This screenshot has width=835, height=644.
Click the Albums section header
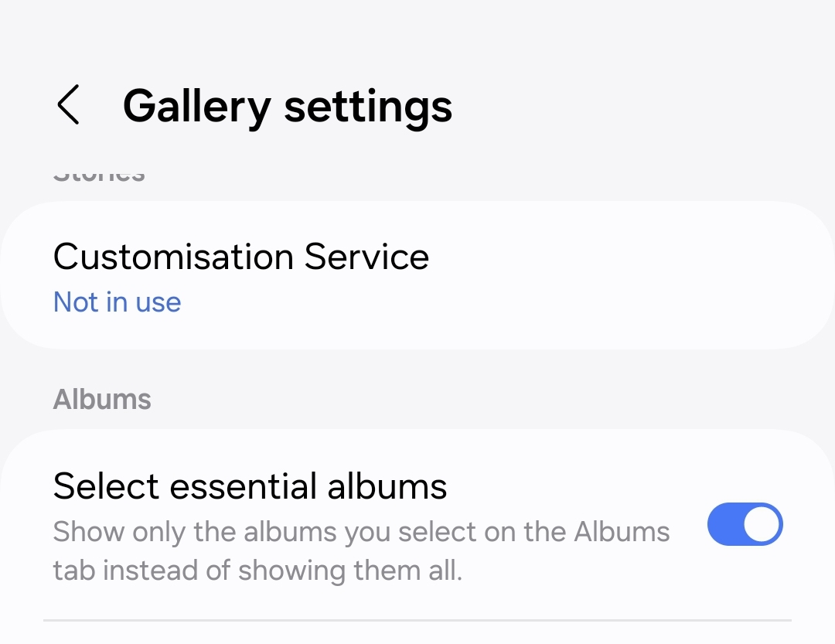pyautogui.click(x=102, y=399)
